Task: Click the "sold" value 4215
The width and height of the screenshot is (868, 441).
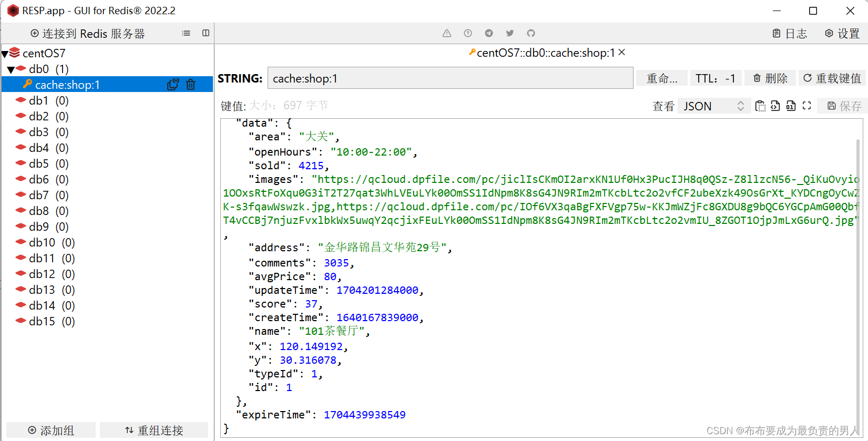Action: coord(311,166)
